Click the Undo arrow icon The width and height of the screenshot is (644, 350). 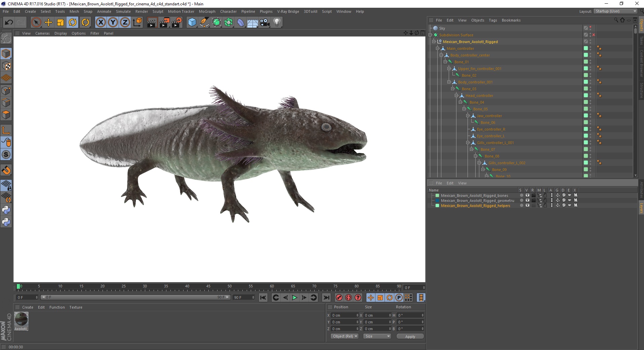tap(9, 23)
